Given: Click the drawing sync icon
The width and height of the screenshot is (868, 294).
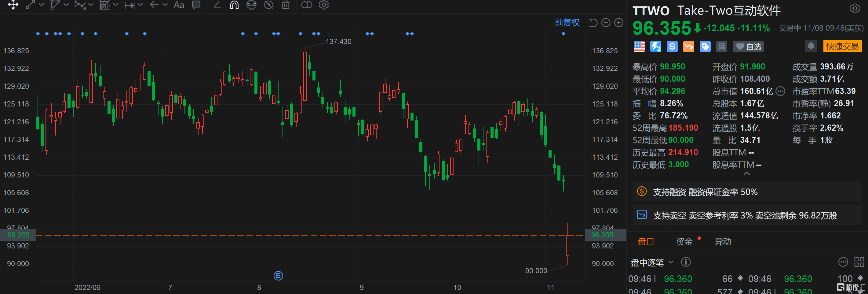Looking at the screenshot, I should click(x=251, y=5).
